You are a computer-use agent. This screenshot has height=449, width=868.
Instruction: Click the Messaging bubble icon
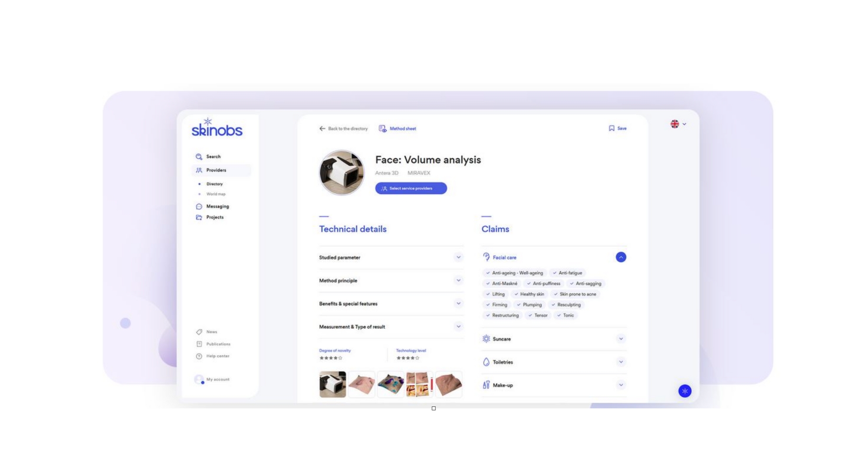pos(199,206)
